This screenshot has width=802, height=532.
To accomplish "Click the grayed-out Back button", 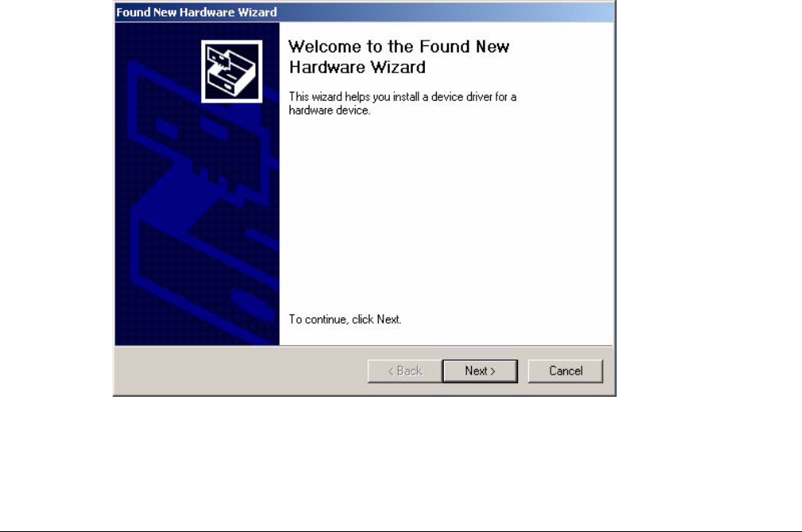I will click(404, 371).
